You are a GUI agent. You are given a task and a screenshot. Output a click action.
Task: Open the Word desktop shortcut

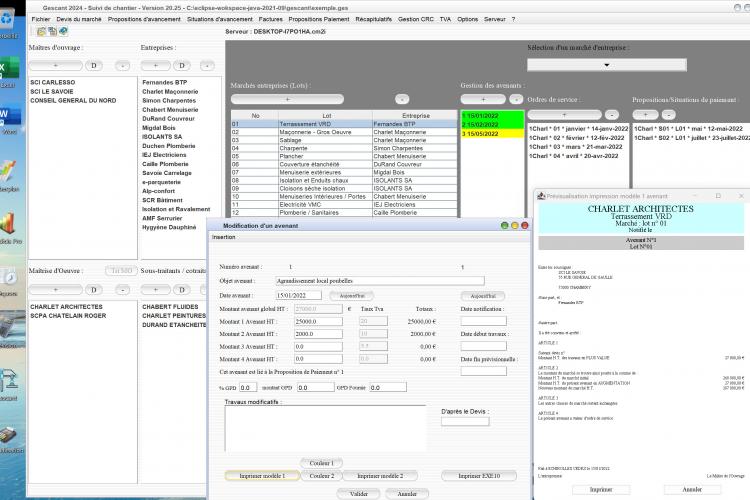[x=9, y=116]
